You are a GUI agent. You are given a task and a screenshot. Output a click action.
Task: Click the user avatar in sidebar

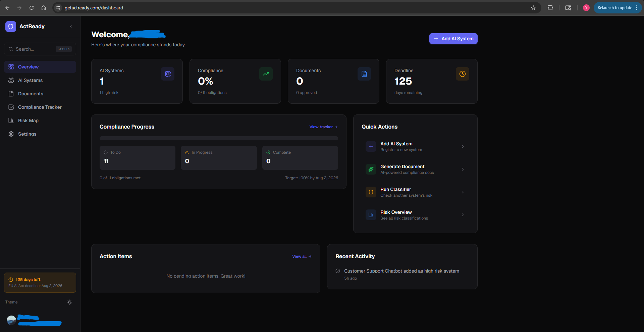tap(11, 320)
